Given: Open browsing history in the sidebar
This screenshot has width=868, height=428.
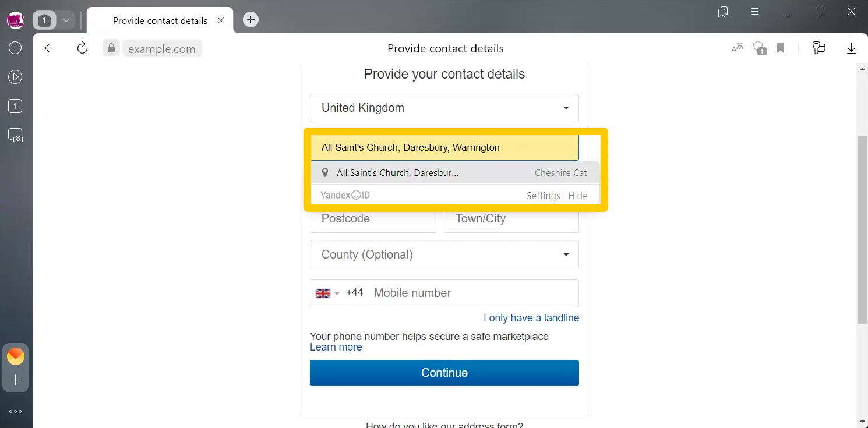Looking at the screenshot, I should coord(15,48).
